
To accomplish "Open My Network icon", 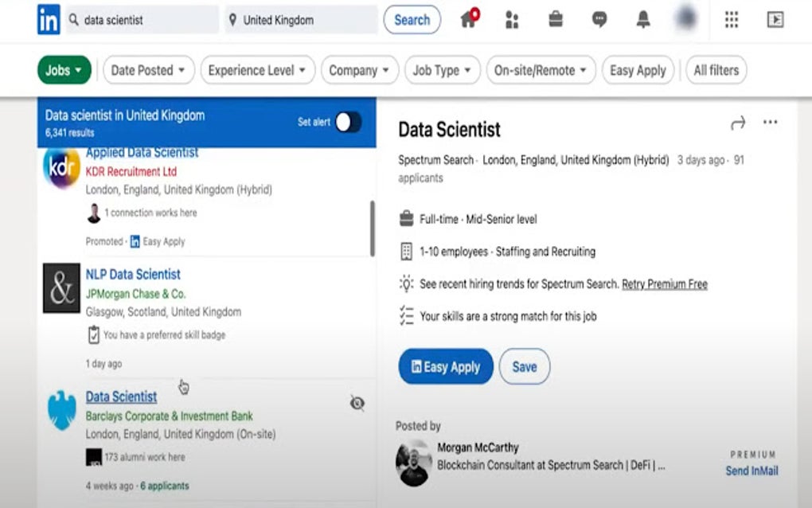I will click(512, 20).
